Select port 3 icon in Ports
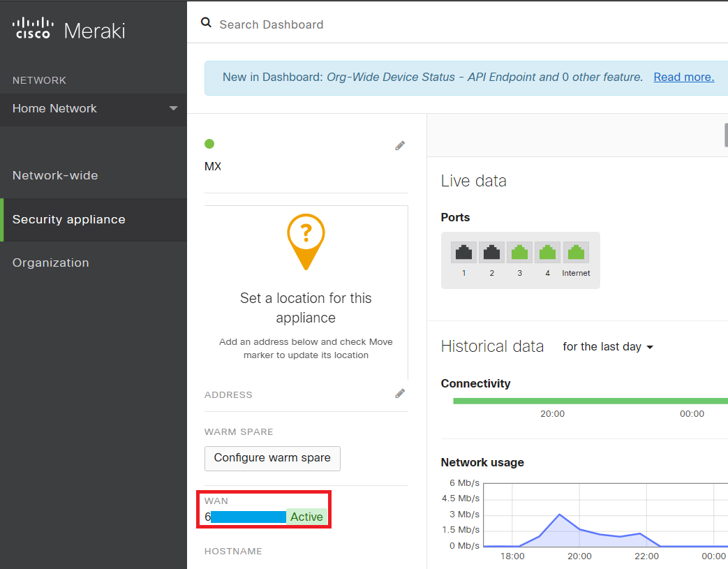 point(519,252)
